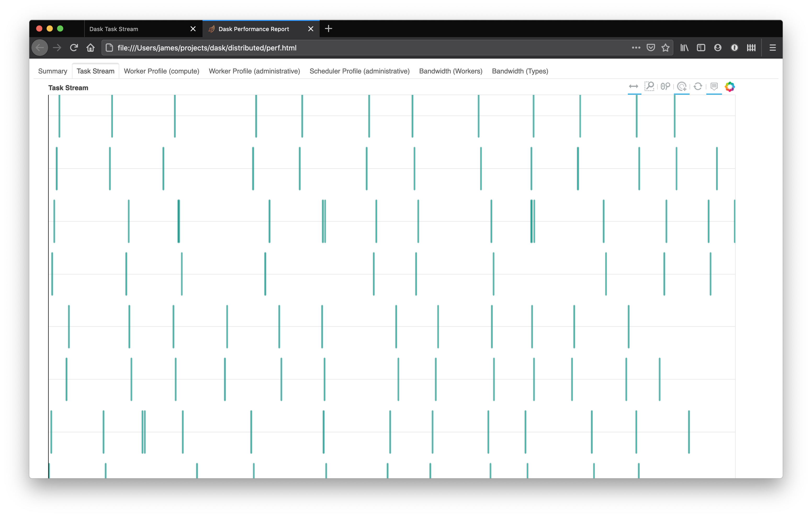812x517 pixels.
Task: Open the page actions three-dot menu
Action: click(636, 48)
